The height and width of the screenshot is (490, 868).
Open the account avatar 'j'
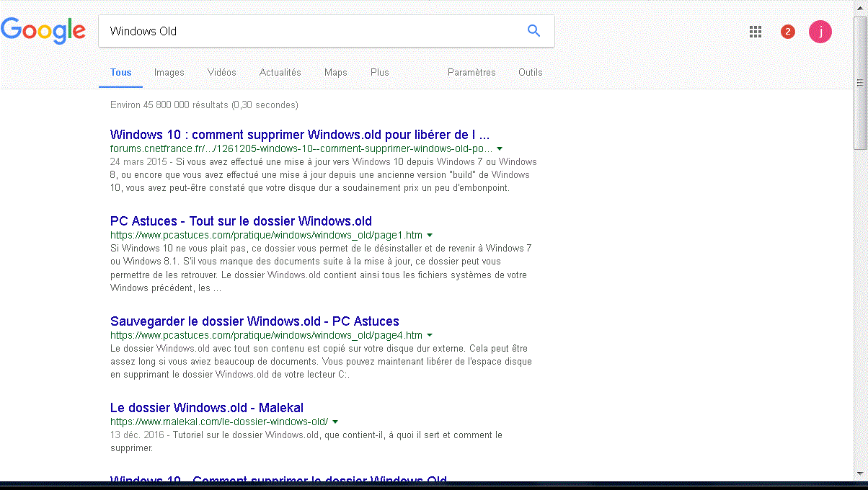point(820,31)
